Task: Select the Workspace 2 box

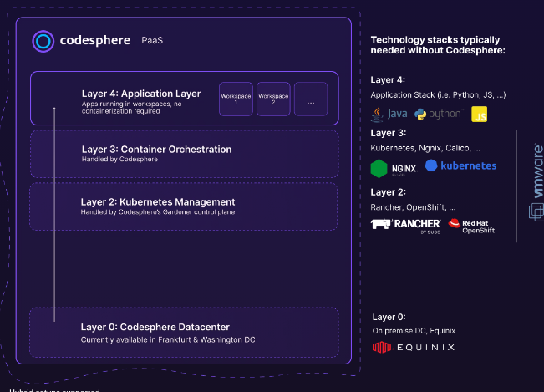Action: 273,99
